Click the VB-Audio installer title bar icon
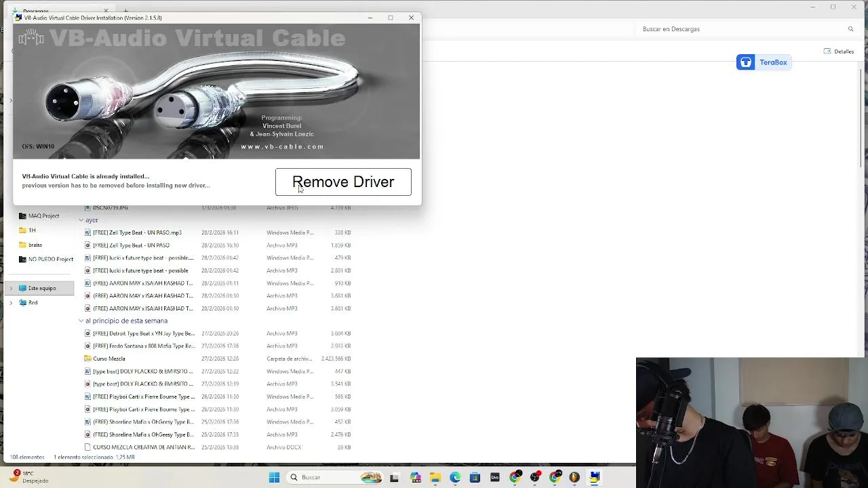 [18, 18]
